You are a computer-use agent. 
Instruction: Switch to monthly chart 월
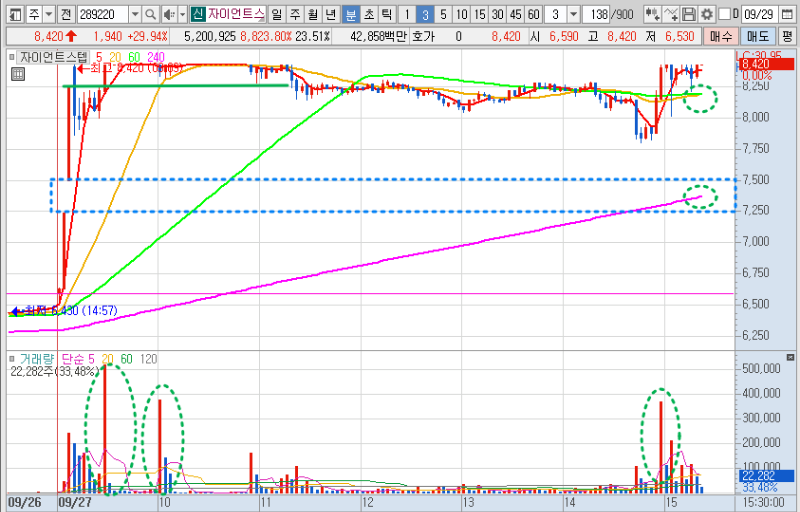[x=313, y=14]
